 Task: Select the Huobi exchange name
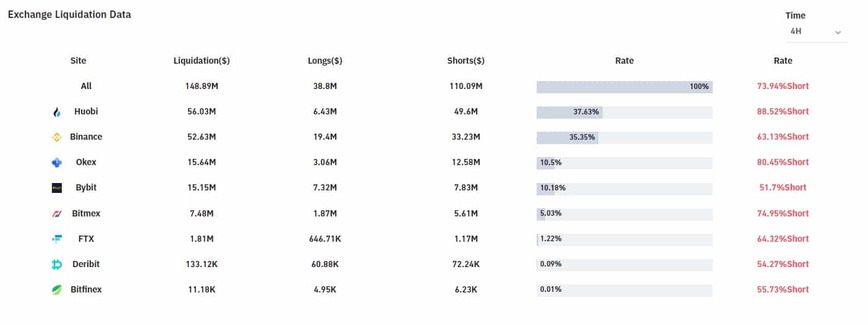click(86, 111)
